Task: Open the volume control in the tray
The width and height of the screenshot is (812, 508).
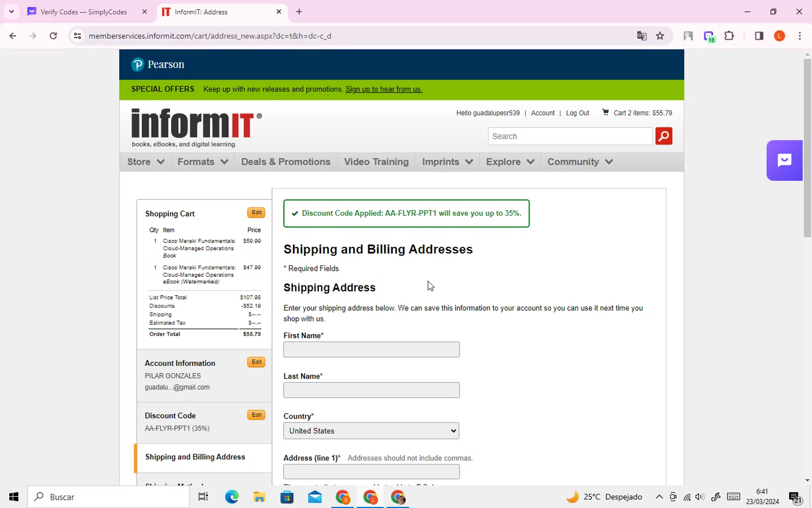Action: [x=699, y=497]
